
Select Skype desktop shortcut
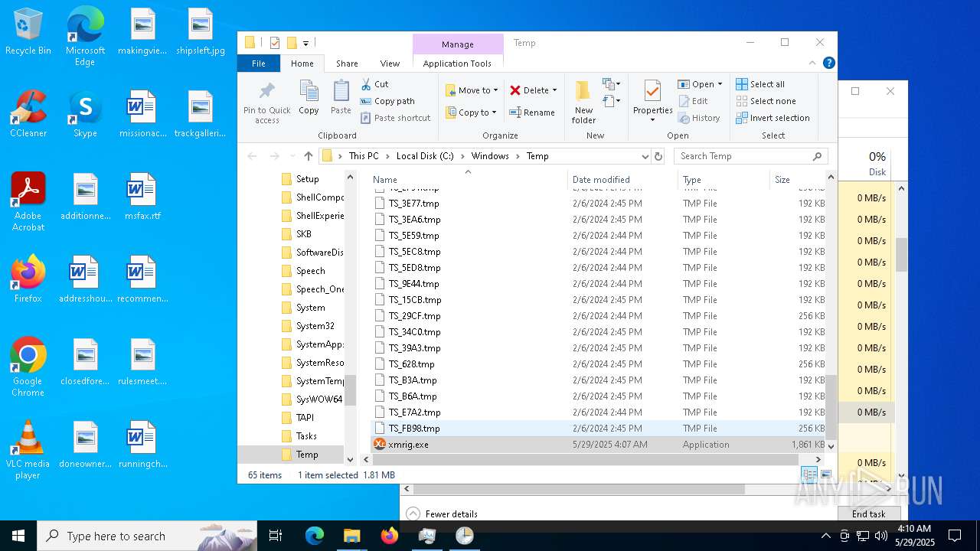(85, 114)
